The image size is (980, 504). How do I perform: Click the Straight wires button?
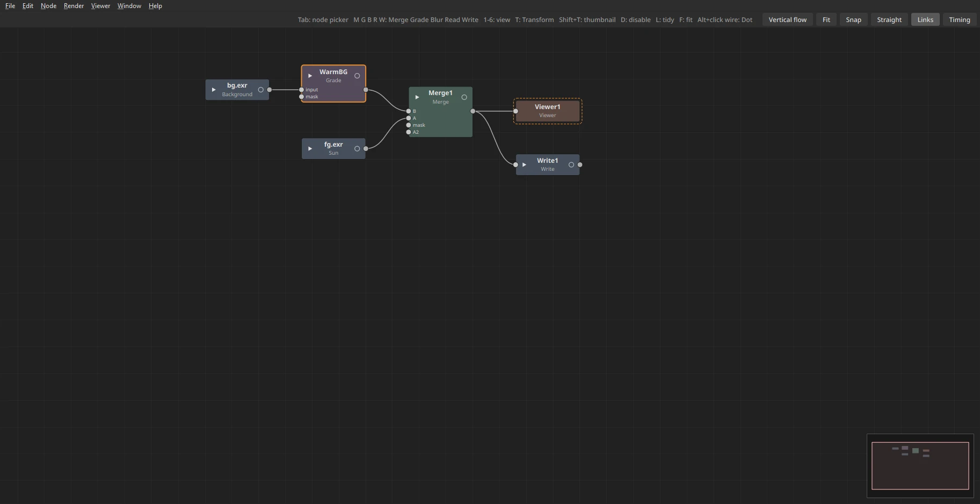click(889, 20)
